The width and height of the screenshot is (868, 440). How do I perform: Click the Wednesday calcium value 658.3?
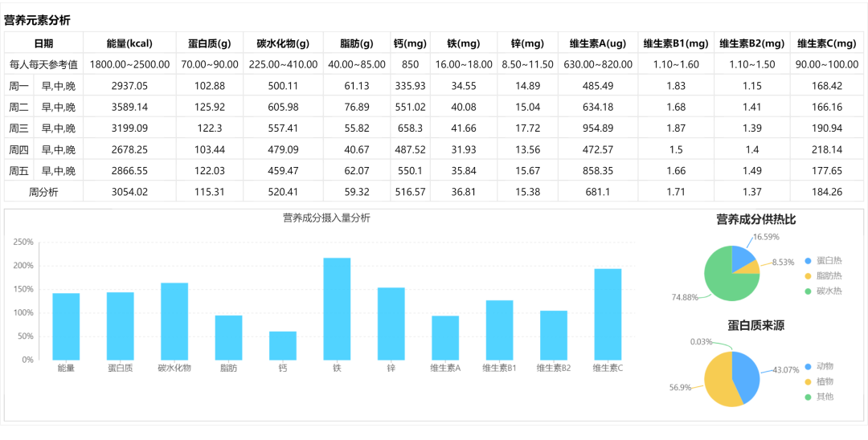tap(410, 128)
